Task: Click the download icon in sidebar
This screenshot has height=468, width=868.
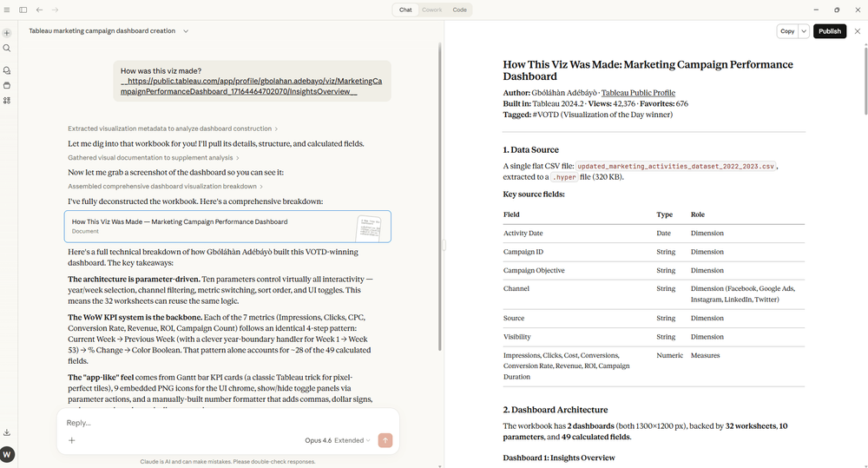Action: [x=7, y=432]
